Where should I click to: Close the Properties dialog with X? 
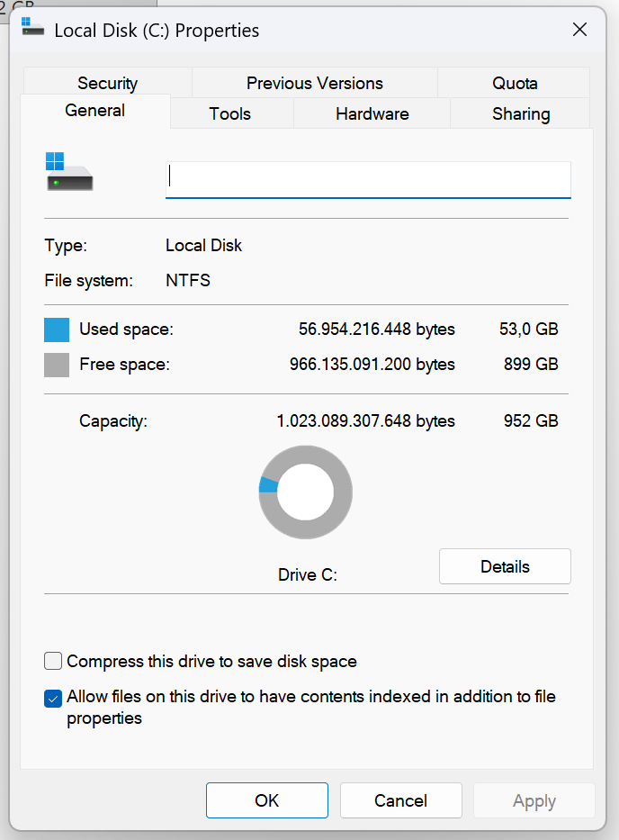579,30
